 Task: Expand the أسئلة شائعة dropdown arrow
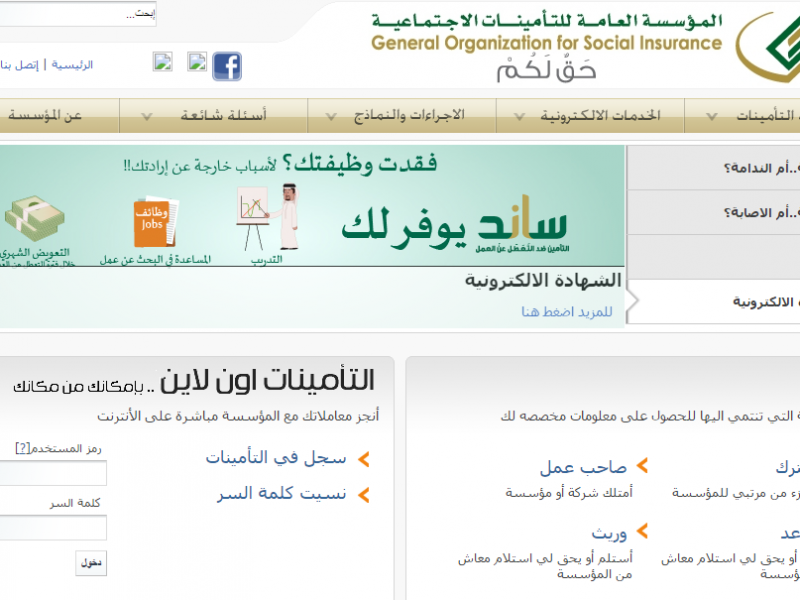pyautogui.click(x=146, y=117)
